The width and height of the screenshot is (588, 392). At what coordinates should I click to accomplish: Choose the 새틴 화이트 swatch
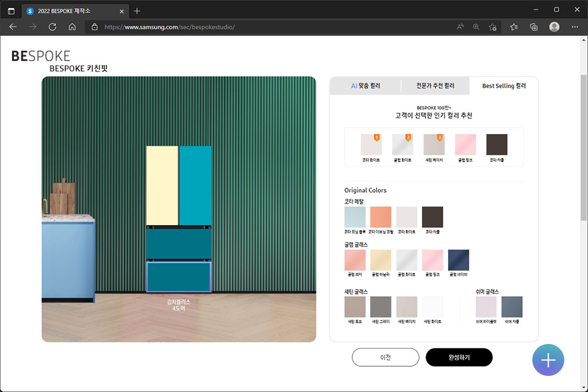[432, 307]
